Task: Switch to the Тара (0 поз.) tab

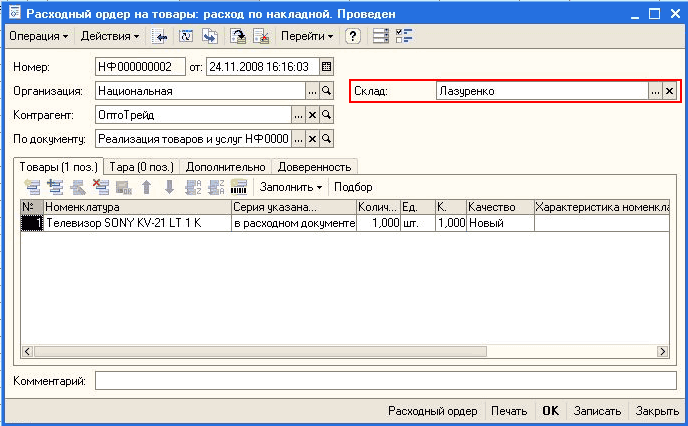Action: tap(141, 167)
